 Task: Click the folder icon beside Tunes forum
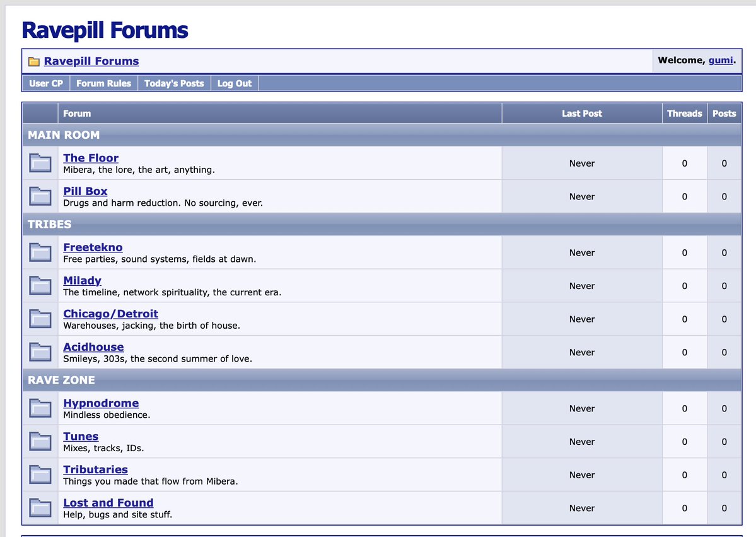pyautogui.click(x=40, y=442)
